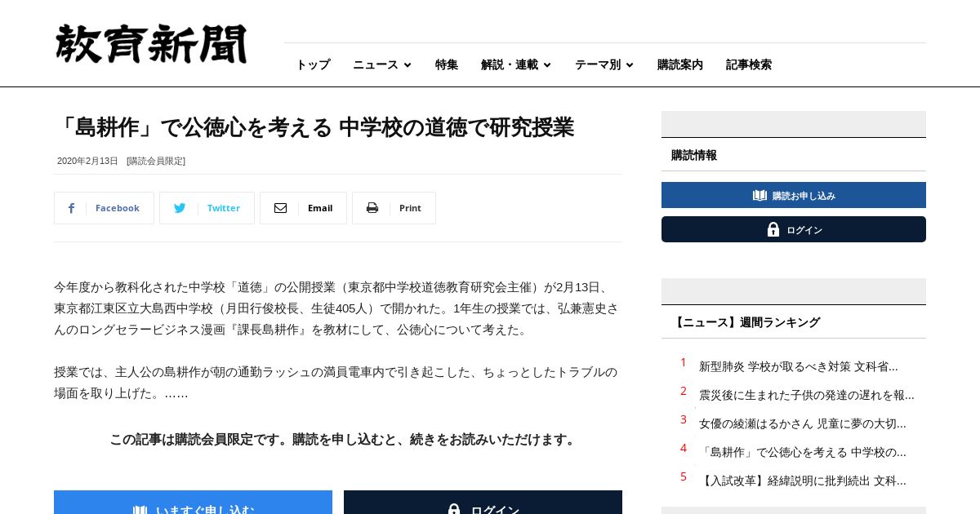The height and width of the screenshot is (514, 980).
Task: Open ranking 1 新型肺炎 学校が取るべき対策
Action: coord(799,366)
